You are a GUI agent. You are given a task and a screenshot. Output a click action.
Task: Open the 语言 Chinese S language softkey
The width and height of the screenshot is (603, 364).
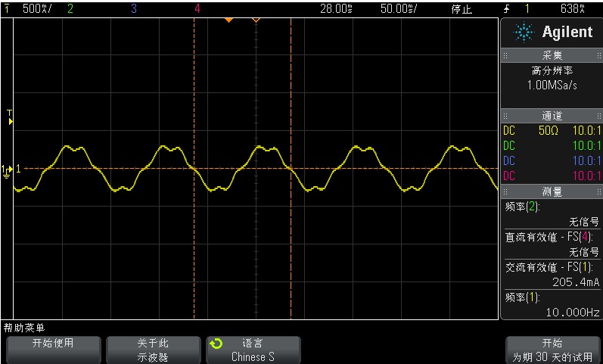pos(253,350)
